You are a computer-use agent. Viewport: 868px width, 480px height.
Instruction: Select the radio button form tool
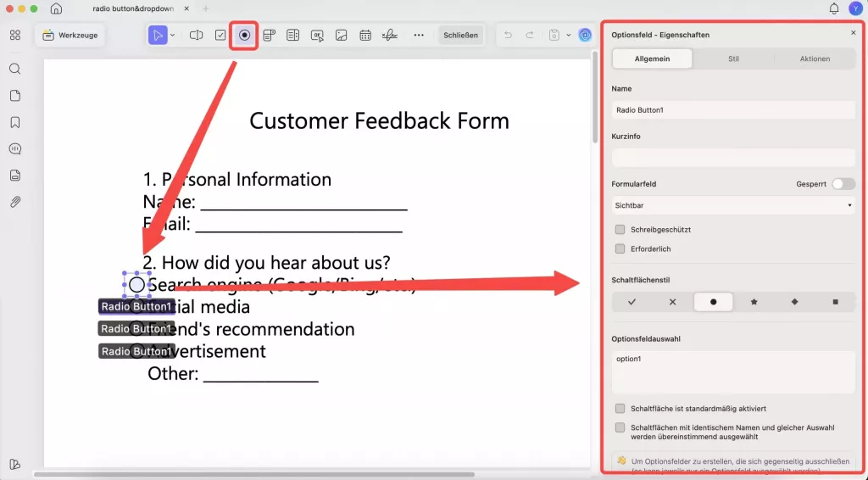click(244, 35)
